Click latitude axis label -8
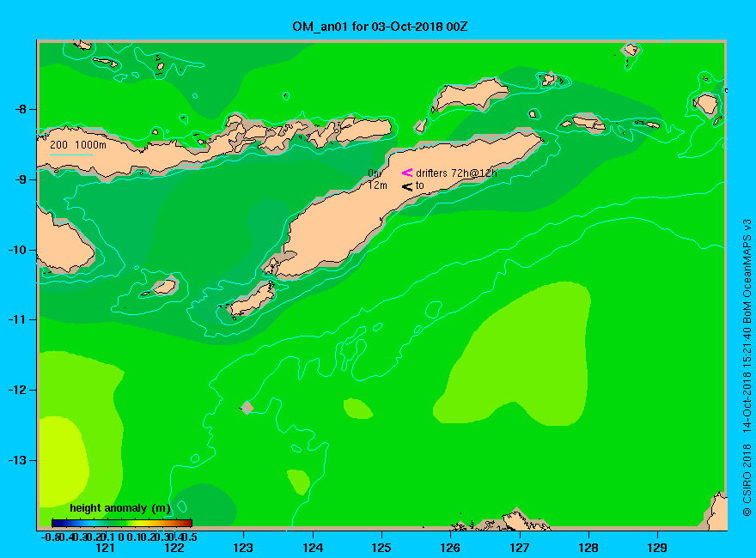 tap(19, 109)
